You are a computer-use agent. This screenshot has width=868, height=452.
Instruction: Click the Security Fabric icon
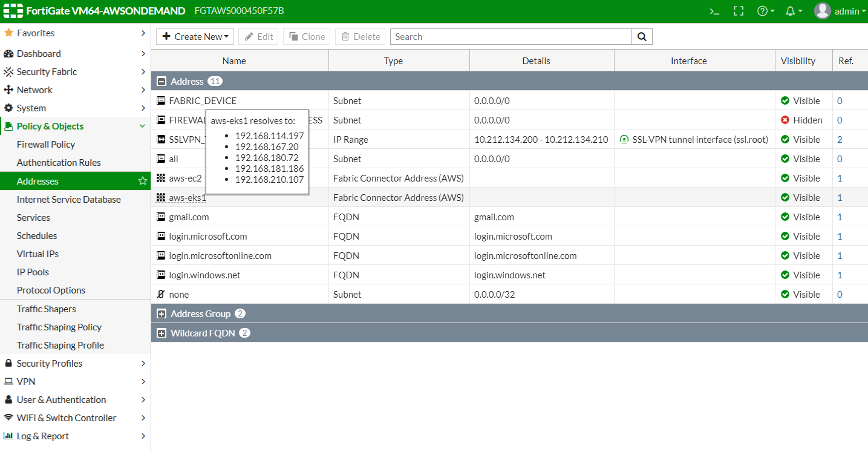[x=8, y=72]
